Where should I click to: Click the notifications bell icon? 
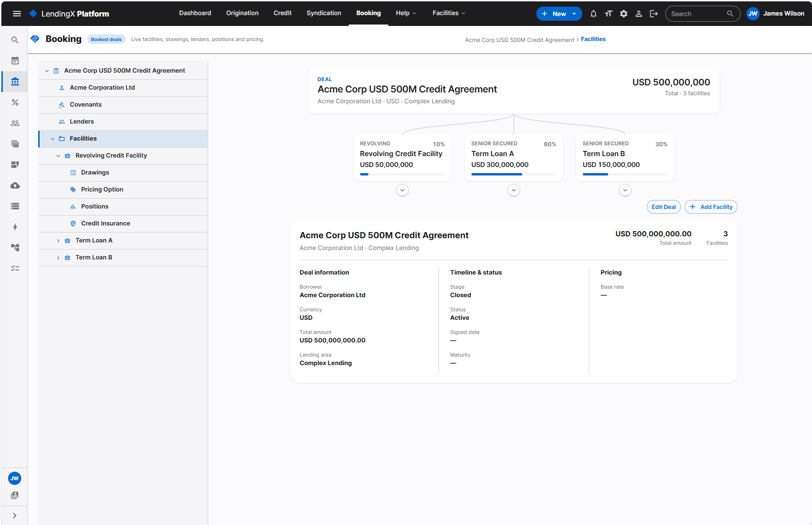pos(594,14)
